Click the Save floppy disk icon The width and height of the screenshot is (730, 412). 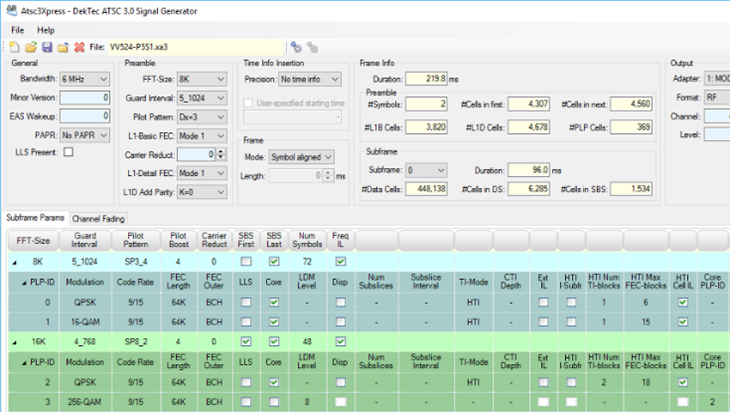tap(47, 47)
